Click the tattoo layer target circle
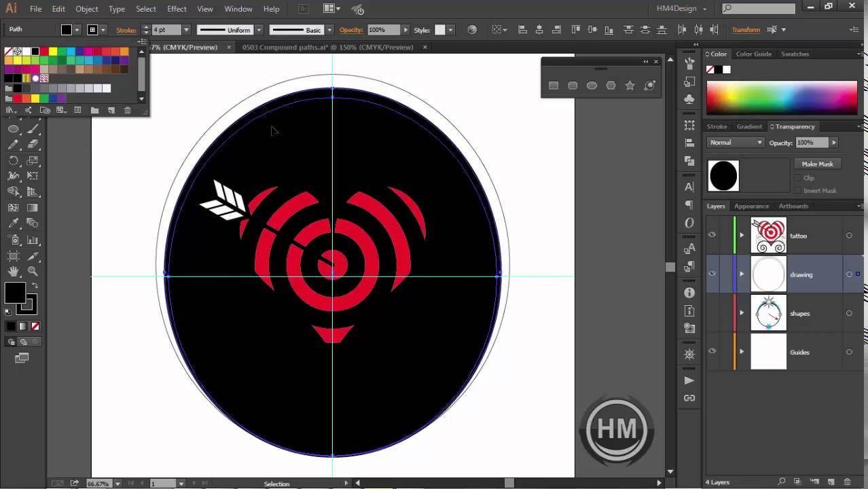 click(x=849, y=236)
